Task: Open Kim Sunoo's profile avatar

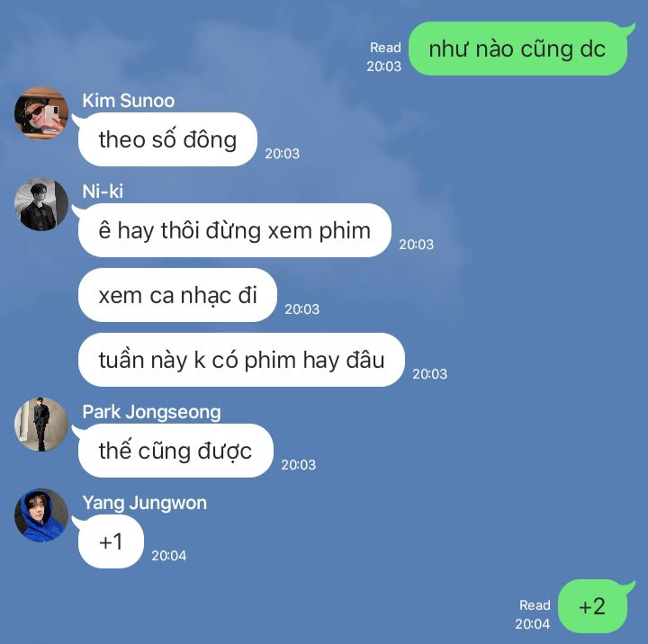Action: click(41, 113)
